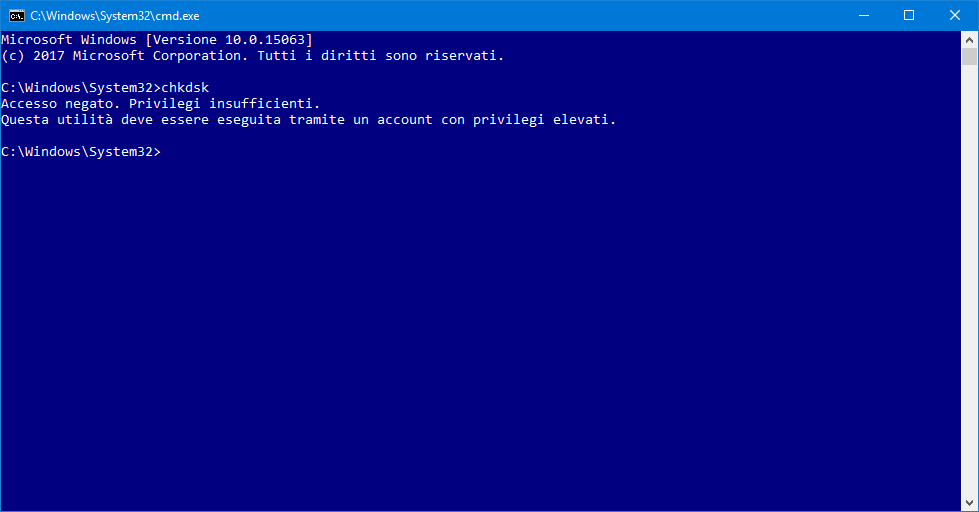Click the vertical scrollbar thumb
979x512 pixels.
pyautogui.click(x=970, y=56)
